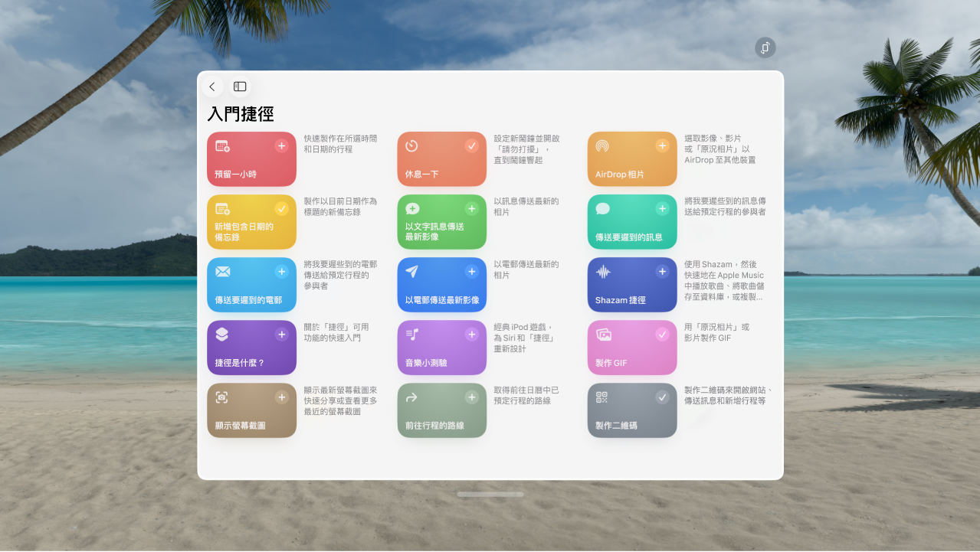
Task: Click the description 以訊息傳送最新的相片
Action: pyautogui.click(x=526, y=207)
